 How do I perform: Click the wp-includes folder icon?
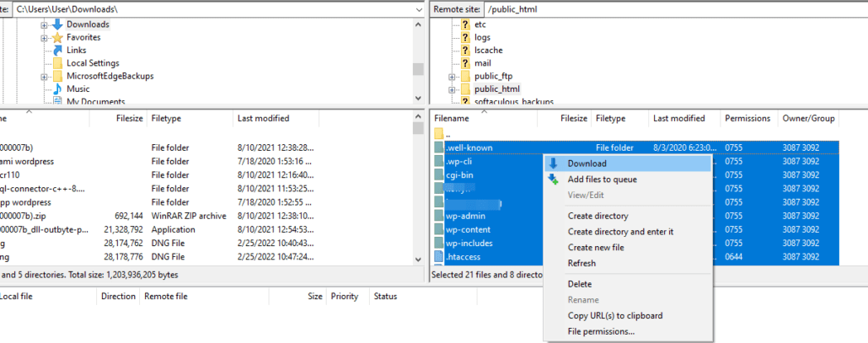[439, 243]
